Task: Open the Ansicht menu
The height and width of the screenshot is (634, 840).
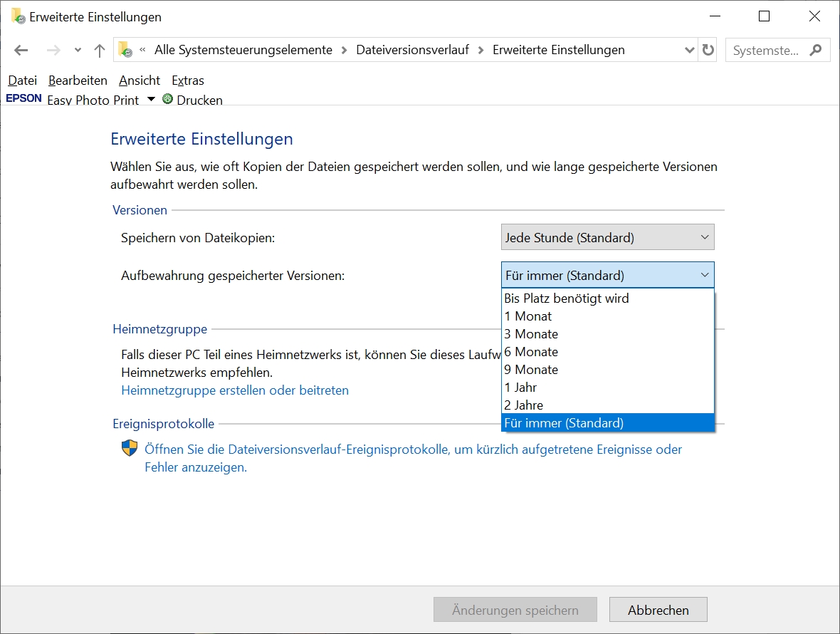Action: [x=140, y=80]
